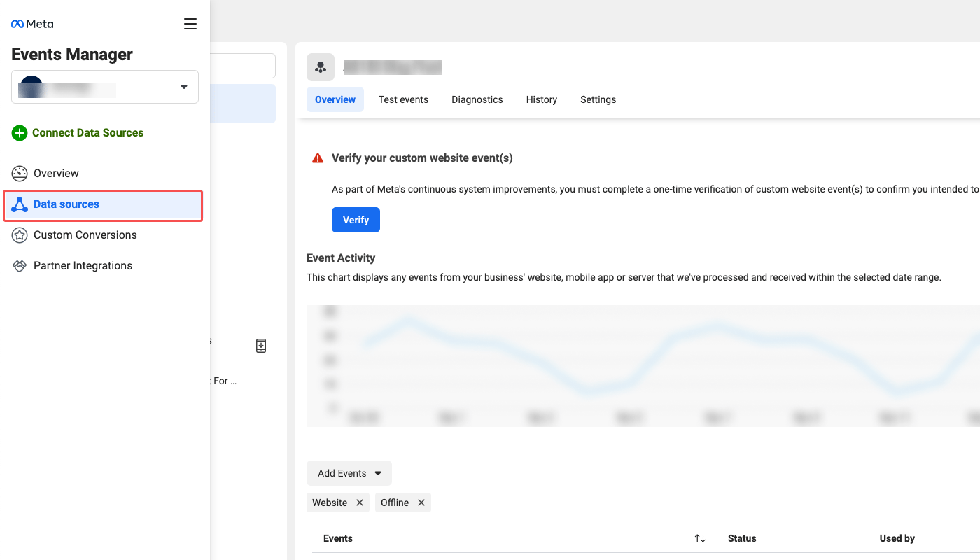Click the Overview gauge icon in sidebar

pos(20,174)
